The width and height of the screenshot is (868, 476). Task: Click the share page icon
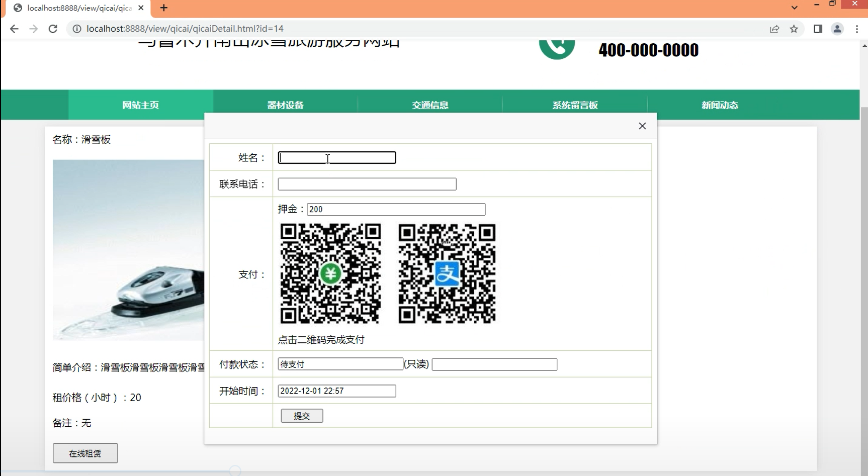[774, 29]
